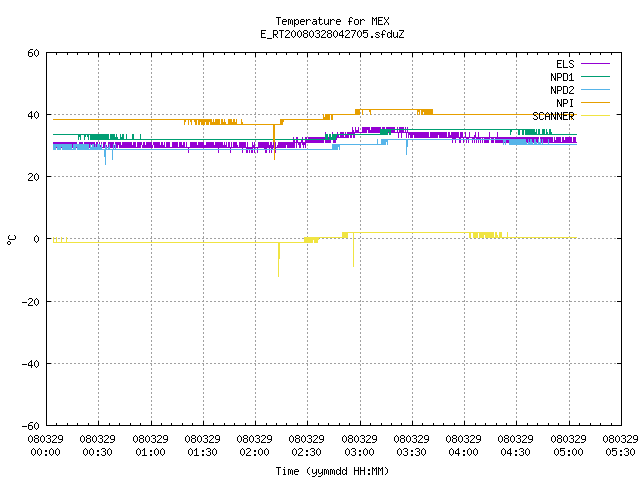Click the y-axis value 60
The height and width of the screenshot is (480, 640).
(x=33, y=53)
